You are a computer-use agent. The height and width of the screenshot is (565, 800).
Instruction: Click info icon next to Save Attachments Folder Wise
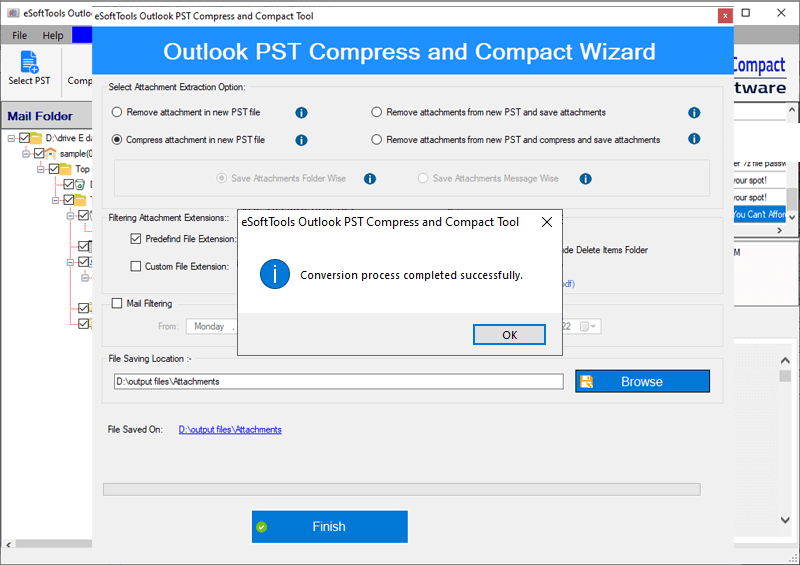[369, 179]
